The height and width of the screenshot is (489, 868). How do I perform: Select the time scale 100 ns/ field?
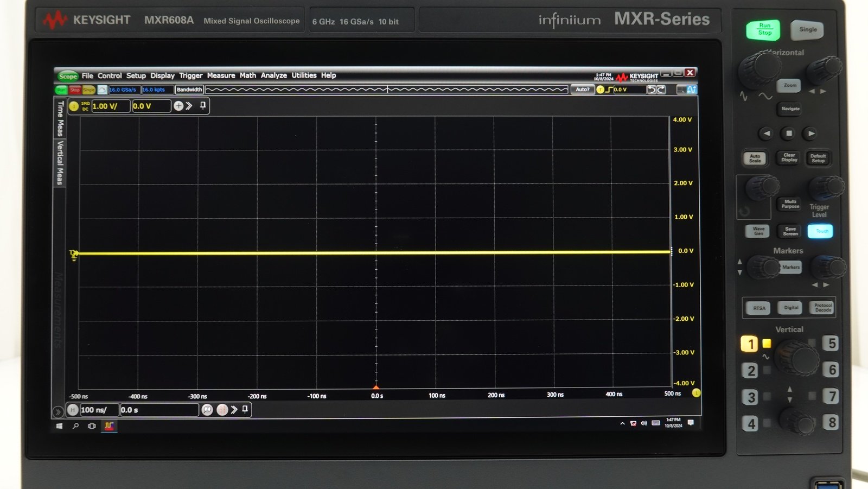pos(99,410)
